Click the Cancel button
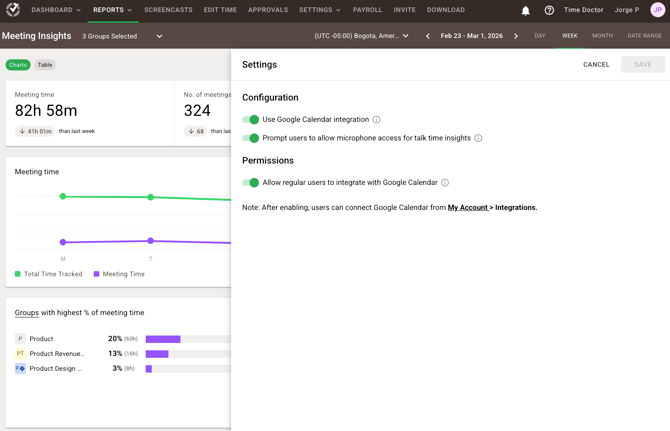Screen dimensions: 670x431 [x=596, y=65]
